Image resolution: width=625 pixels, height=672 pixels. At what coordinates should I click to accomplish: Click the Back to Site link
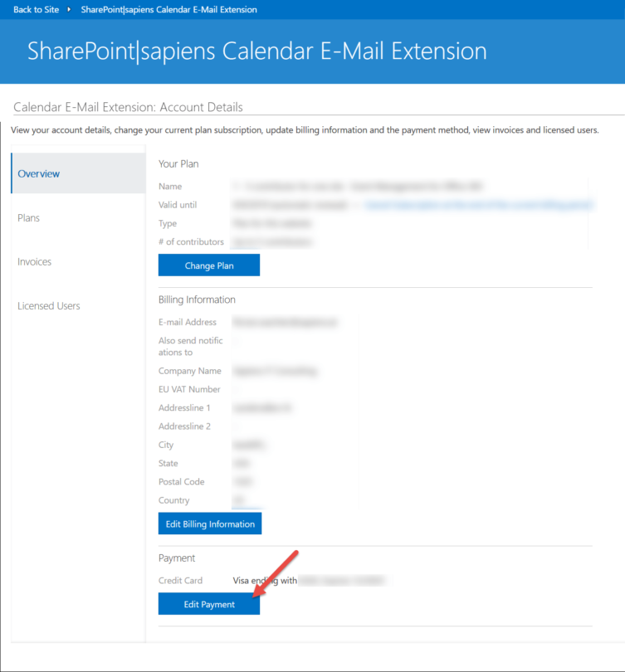point(36,9)
